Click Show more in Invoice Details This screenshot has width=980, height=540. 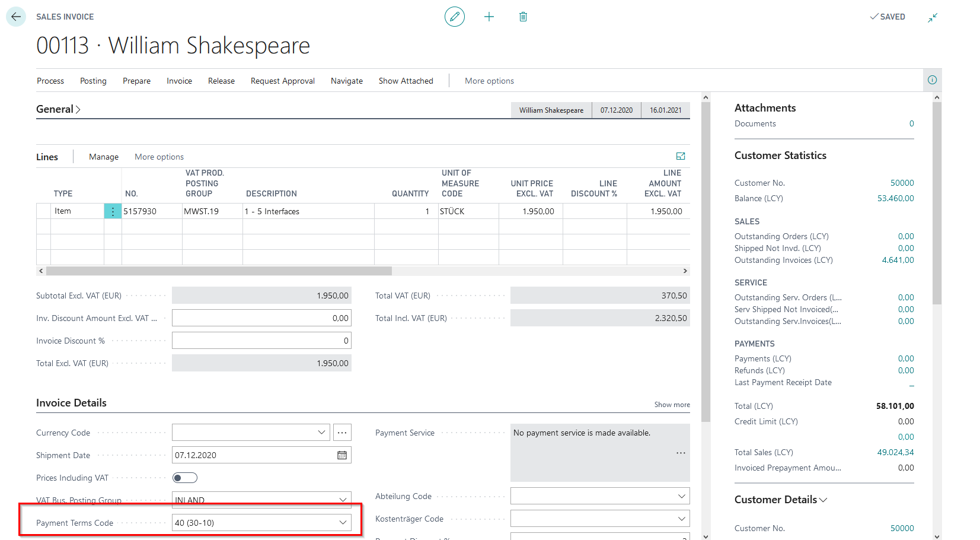pyautogui.click(x=672, y=405)
